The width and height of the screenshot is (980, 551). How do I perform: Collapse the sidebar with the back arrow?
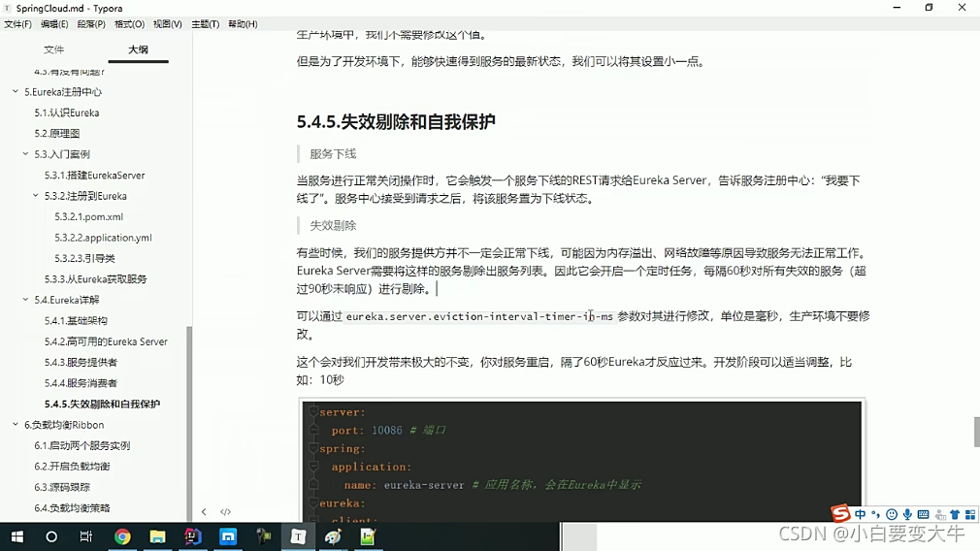pyautogui.click(x=204, y=511)
